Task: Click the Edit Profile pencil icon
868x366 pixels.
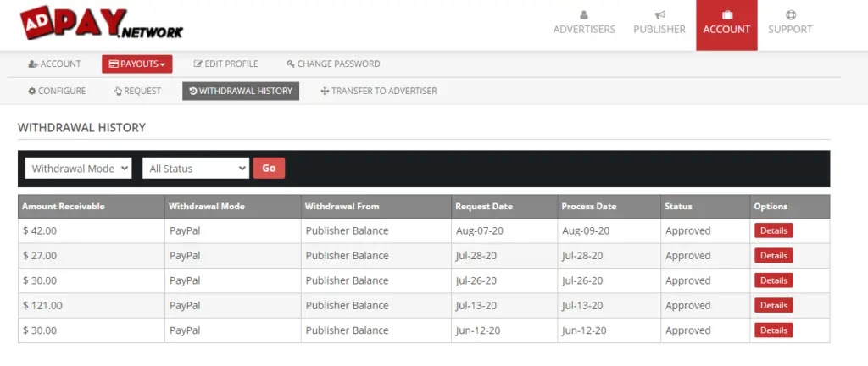Action: pos(198,64)
